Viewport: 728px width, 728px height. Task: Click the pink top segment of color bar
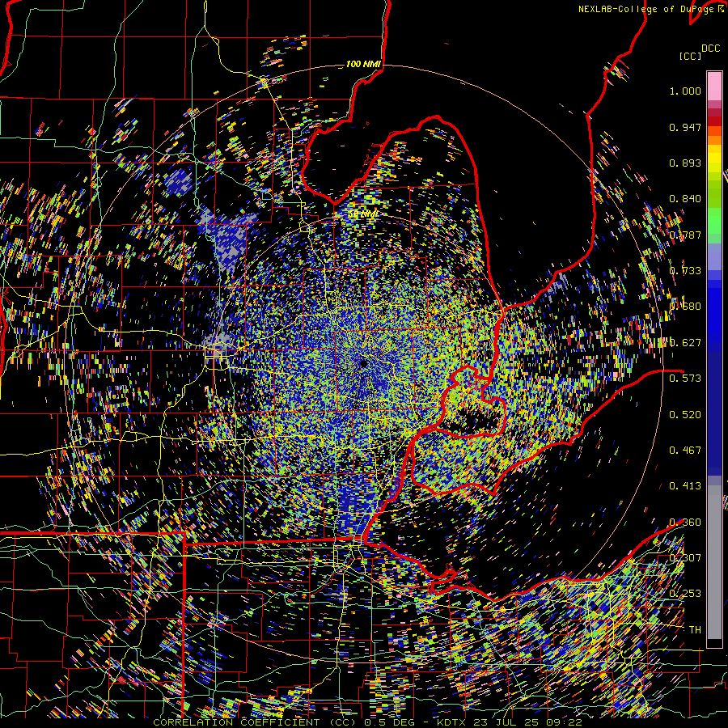[714, 86]
